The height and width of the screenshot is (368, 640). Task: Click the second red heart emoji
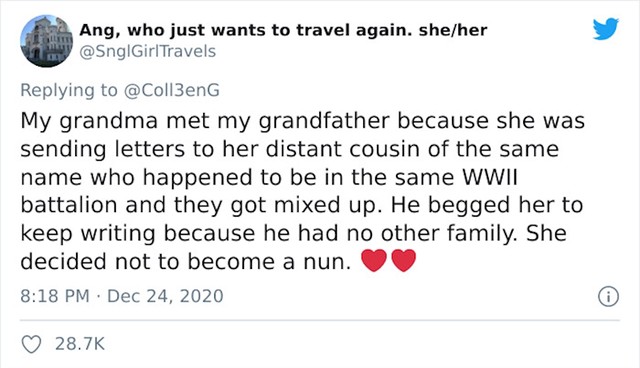tap(404, 260)
